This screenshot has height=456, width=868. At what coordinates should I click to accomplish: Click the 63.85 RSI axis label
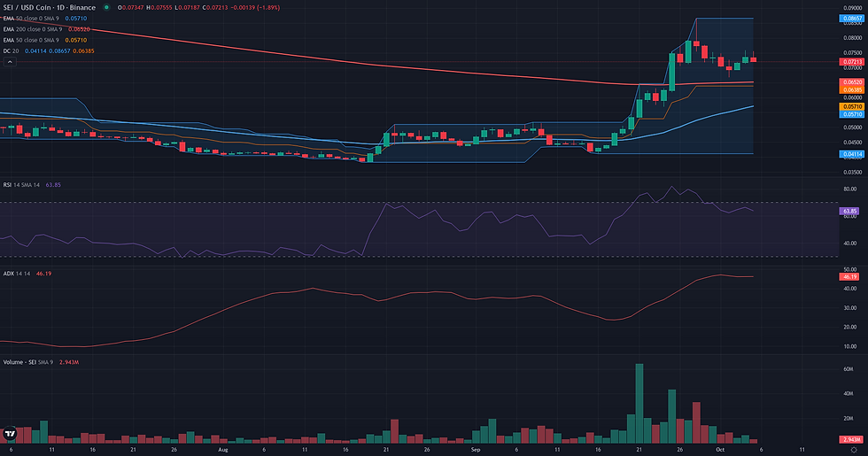pyautogui.click(x=849, y=211)
